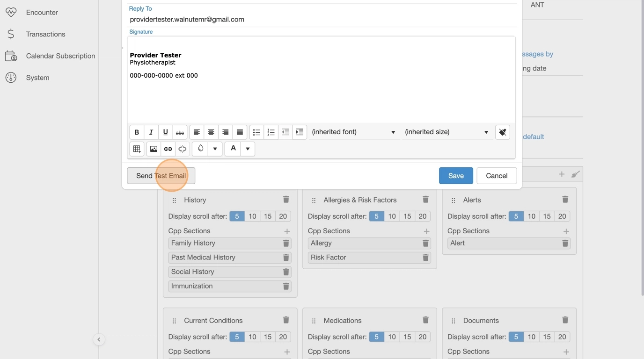The width and height of the screenshot is (644, 359).
Task: Insert an image into the signature
Action: click(x=154, y=149)
